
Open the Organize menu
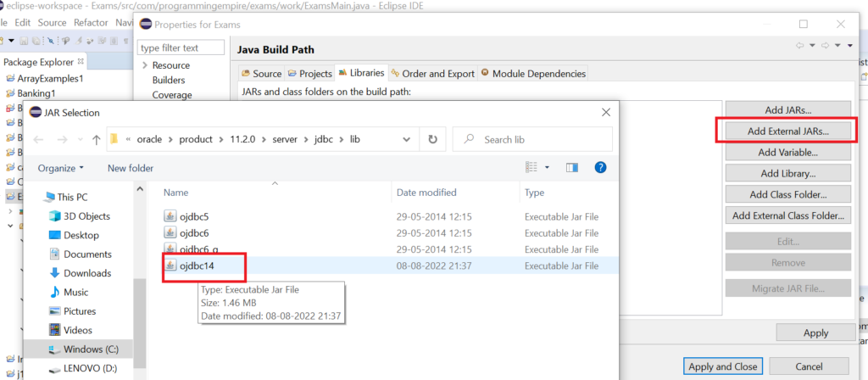(61, 168)
